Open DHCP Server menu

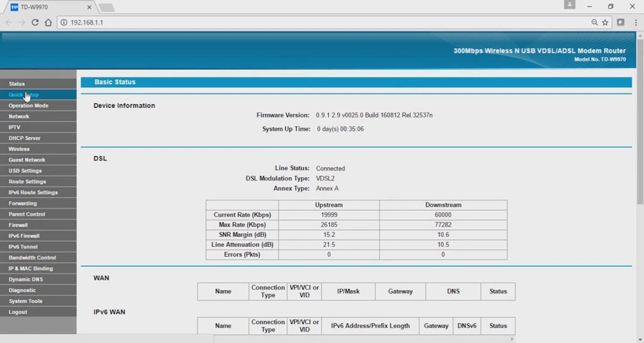38,138
